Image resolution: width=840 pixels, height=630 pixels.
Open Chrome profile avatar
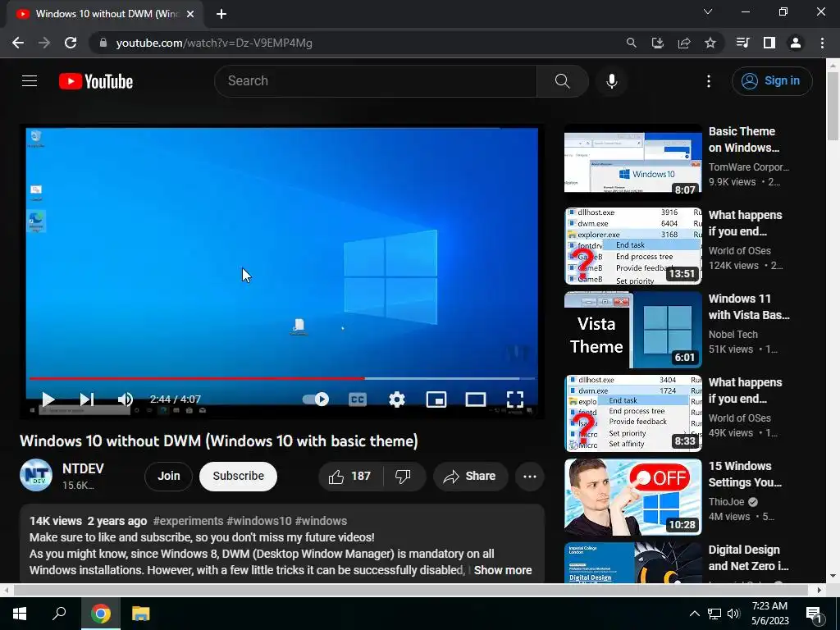(x=795, y=43)
